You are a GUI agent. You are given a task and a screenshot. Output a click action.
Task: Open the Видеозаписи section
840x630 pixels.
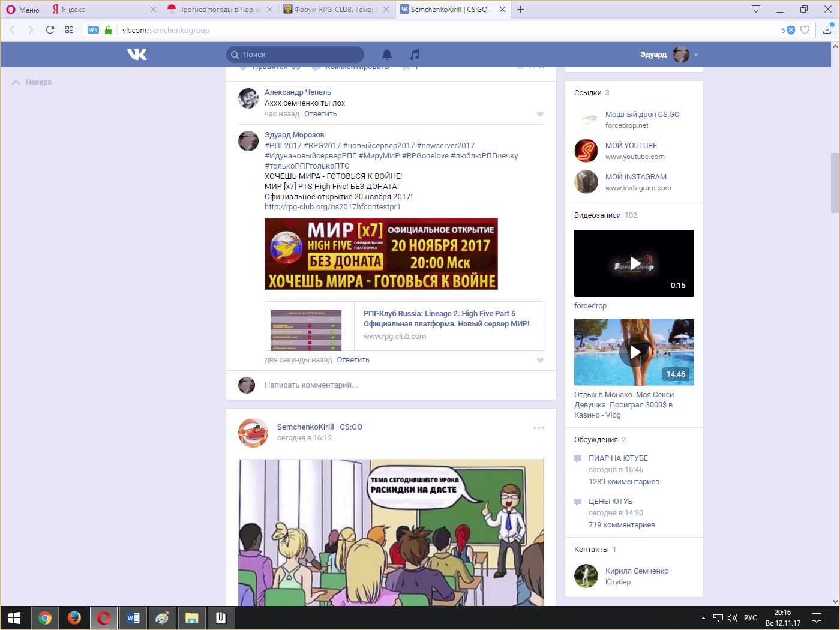[x=605, y=215]
